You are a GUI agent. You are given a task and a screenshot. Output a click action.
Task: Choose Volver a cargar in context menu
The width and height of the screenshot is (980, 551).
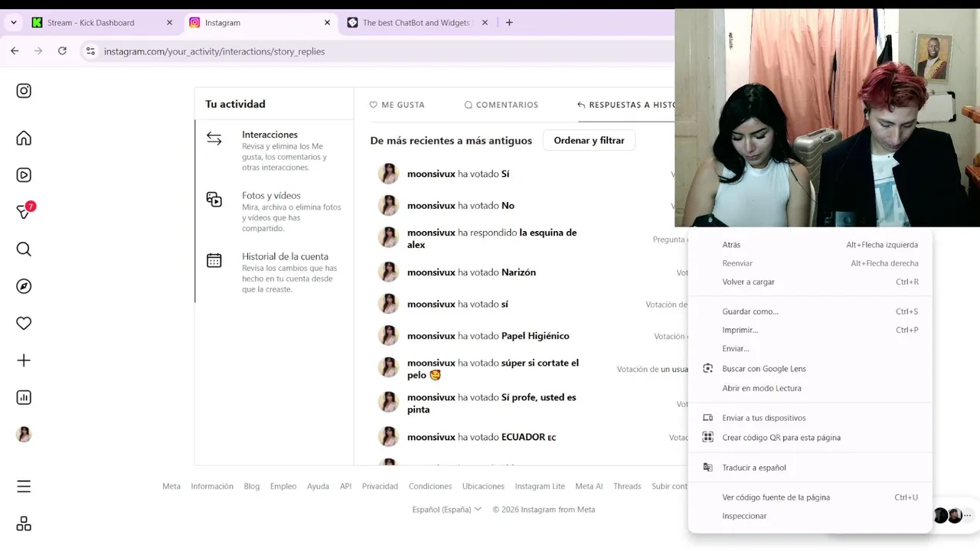810,282
